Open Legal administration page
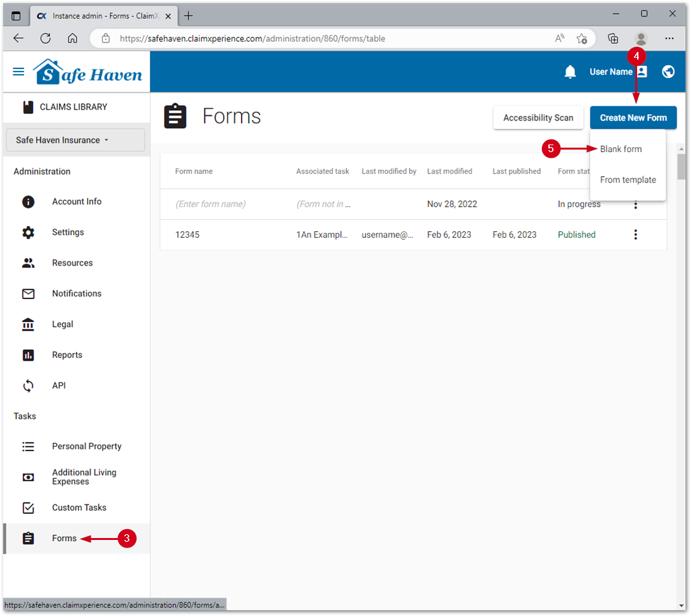The image size is (691, 616). click(x=62, y=324)
